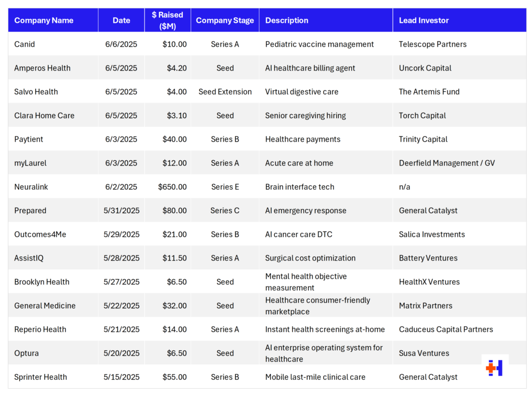Screen dimensions: 532x396
Task: Select the Canid company cell
Action: tap(54, 44)
